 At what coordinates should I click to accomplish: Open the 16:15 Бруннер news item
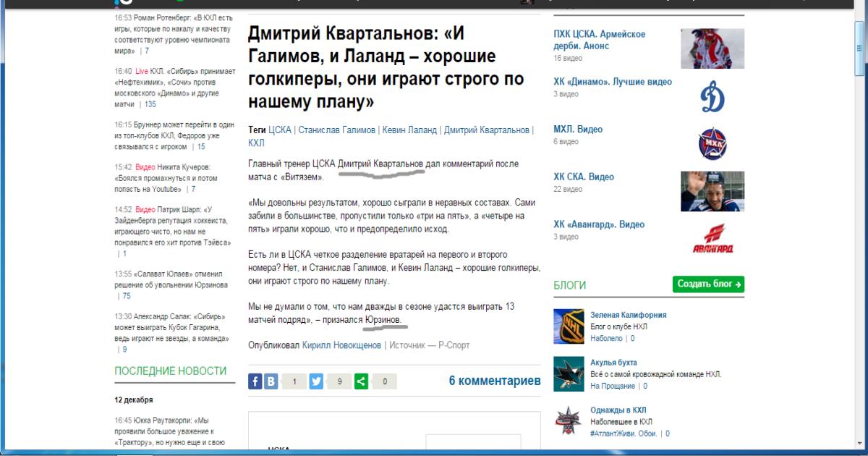tap(175, 135)
